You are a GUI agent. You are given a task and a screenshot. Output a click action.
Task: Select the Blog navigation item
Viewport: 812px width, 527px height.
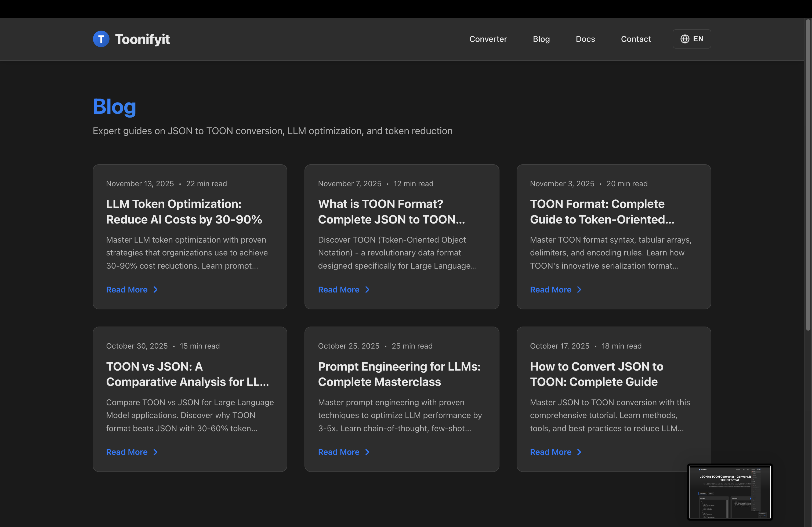click(541, 39)
